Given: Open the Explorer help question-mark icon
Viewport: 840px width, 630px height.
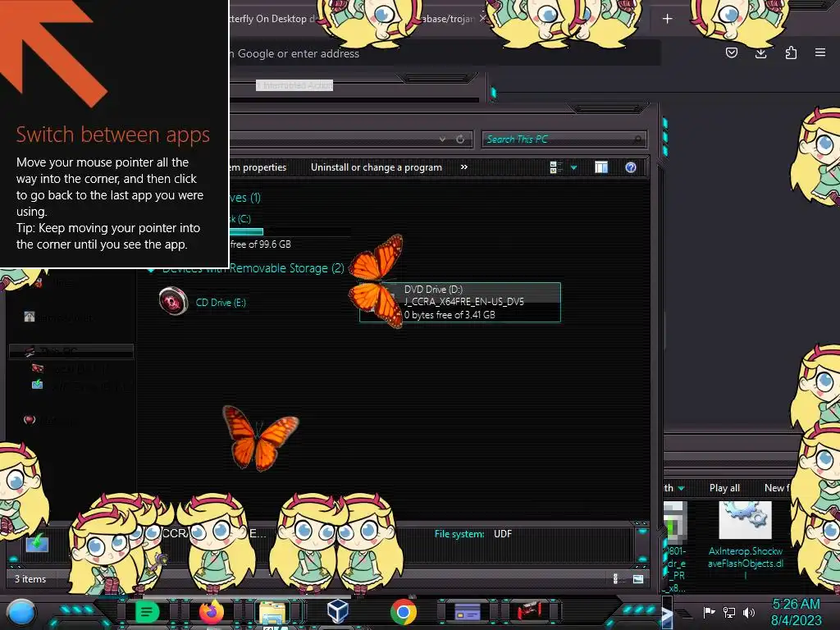Looking at the screenshot, I should [631, 167].
